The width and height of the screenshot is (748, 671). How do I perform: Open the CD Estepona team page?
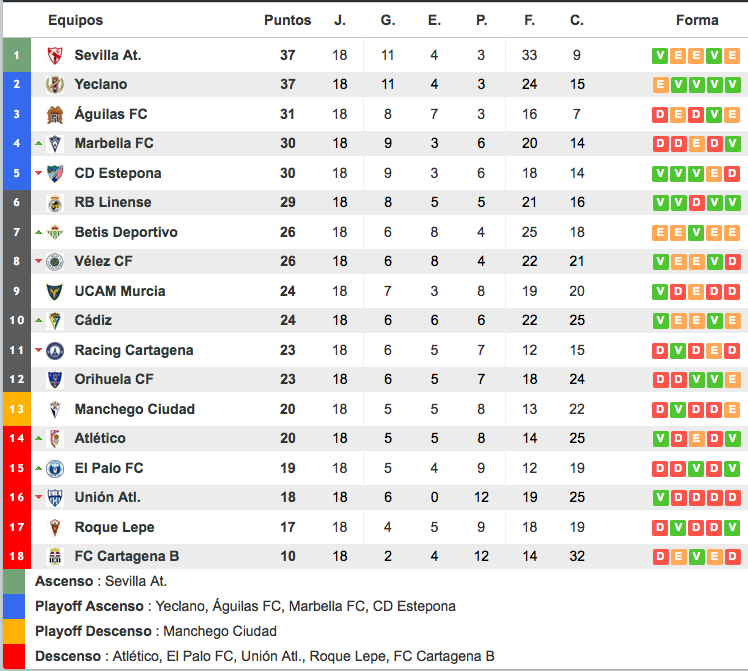[x=117, y=173]
